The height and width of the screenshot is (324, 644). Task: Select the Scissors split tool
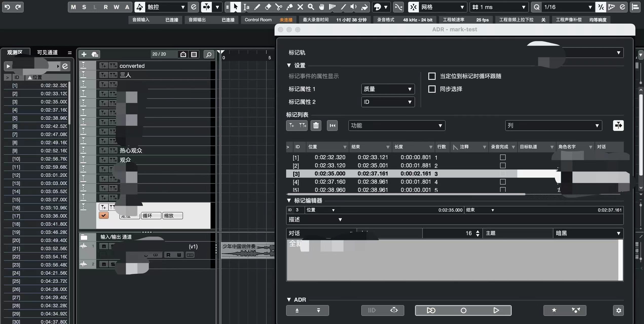pyautogui.click(x=279, y=7)
